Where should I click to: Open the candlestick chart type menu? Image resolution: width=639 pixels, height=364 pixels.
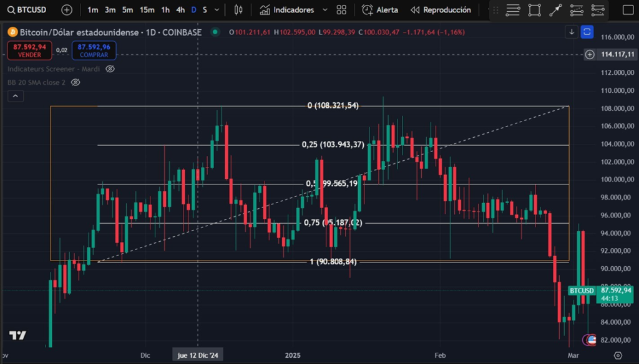click(x=238, y=10)
